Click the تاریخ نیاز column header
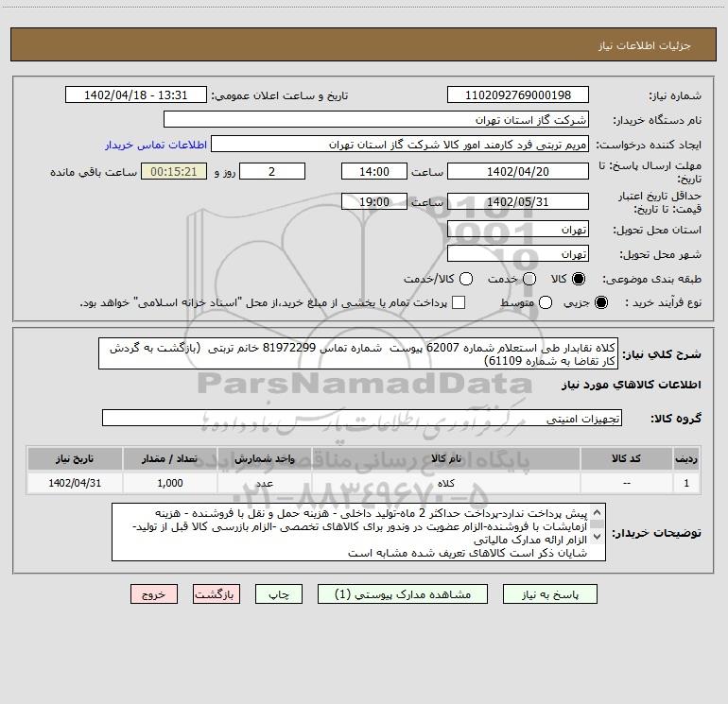The height and width of the screenshot is (704, 728). coord(75,458)
